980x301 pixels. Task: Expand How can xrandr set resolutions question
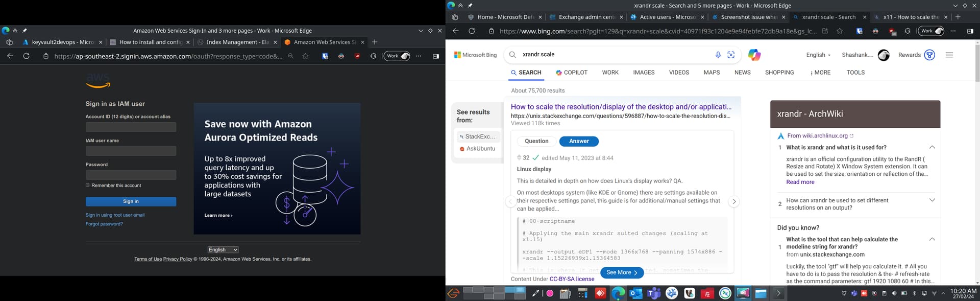tap(932, 200)
